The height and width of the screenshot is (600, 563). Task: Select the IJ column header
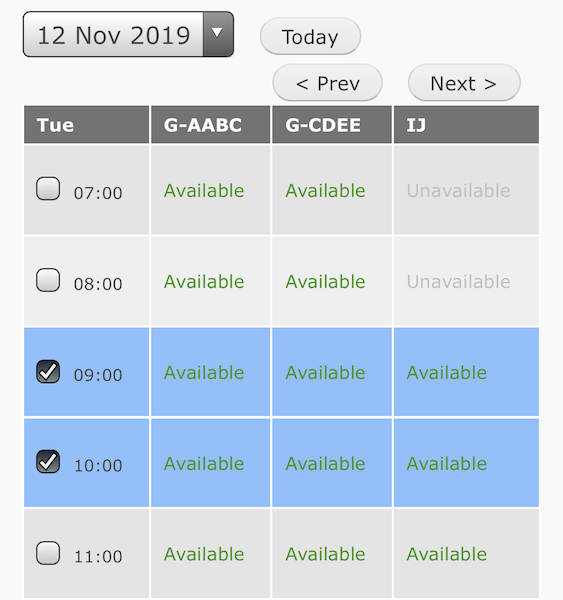tap(466, 125)
